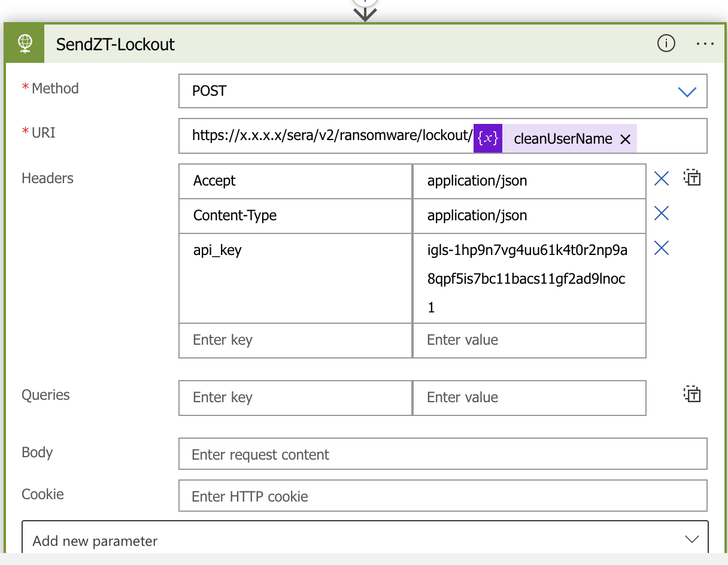Change POST to another HTTP method
728x565 pixels.
pos(443,91)
